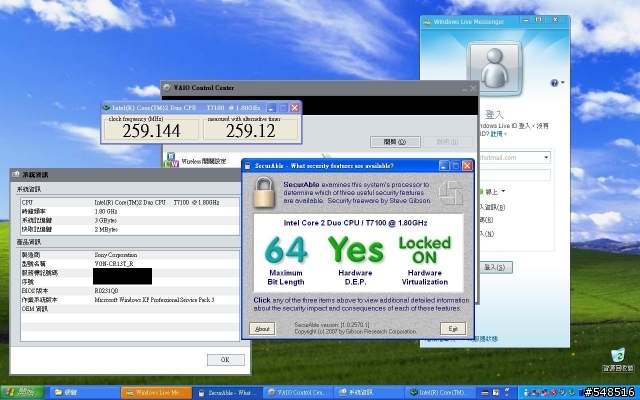Click the CPU clock tool title bar icon
The image size is (640, 400).
(106, 108)
